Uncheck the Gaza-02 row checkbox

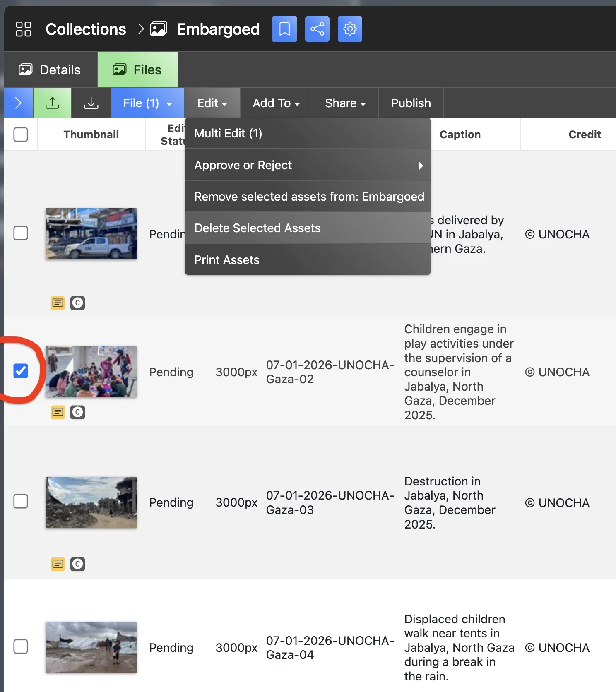click(x=21, y=371)
